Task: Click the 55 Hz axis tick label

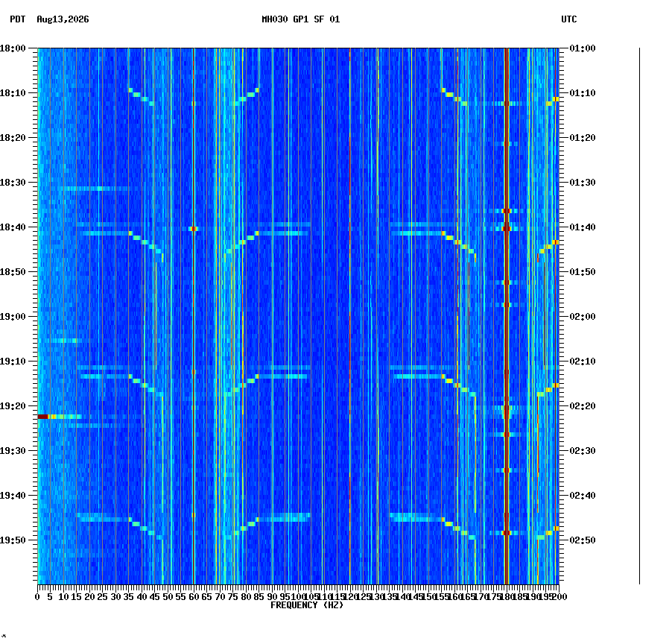Action: 181,597
